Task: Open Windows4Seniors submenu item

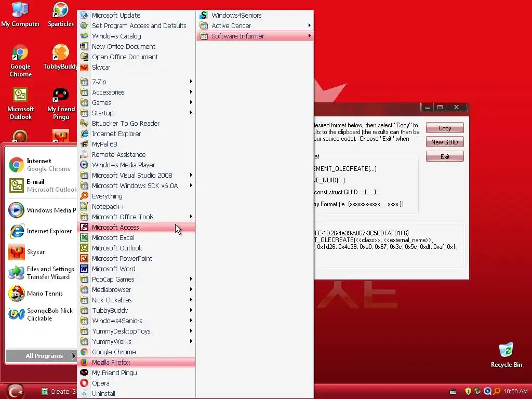Action: [255, 15]
